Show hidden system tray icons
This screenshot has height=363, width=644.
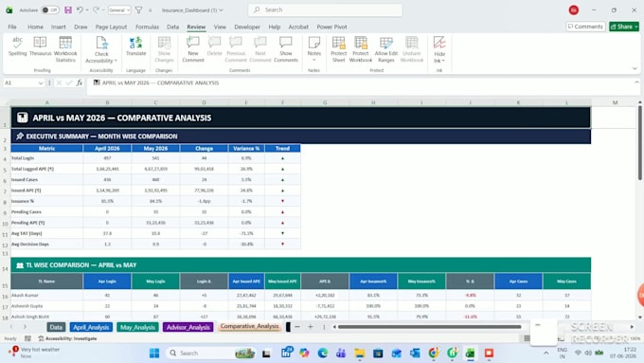pos(546,354)
